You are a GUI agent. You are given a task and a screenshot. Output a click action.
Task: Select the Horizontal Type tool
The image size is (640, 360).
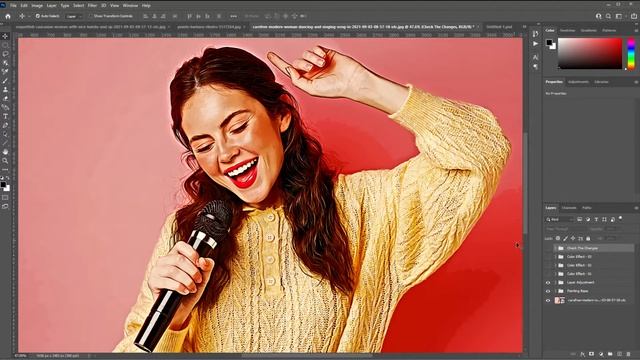pos(5,116)
